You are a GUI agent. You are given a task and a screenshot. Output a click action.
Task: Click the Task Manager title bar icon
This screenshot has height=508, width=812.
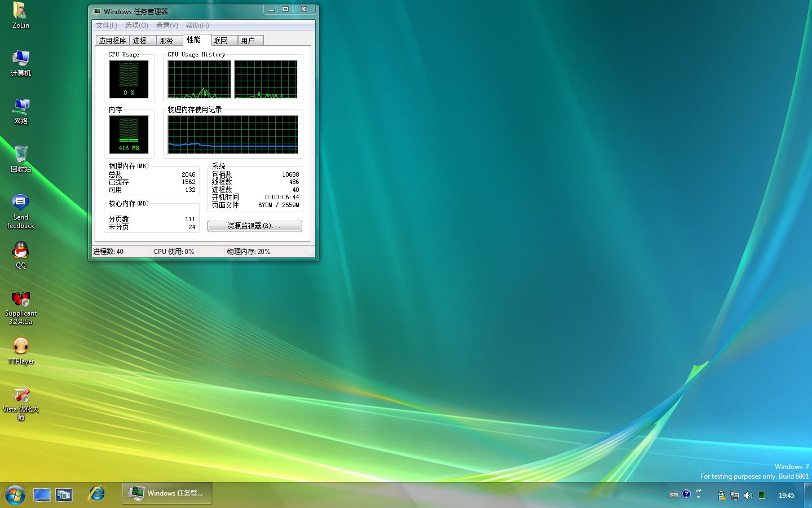coord(97,11)
